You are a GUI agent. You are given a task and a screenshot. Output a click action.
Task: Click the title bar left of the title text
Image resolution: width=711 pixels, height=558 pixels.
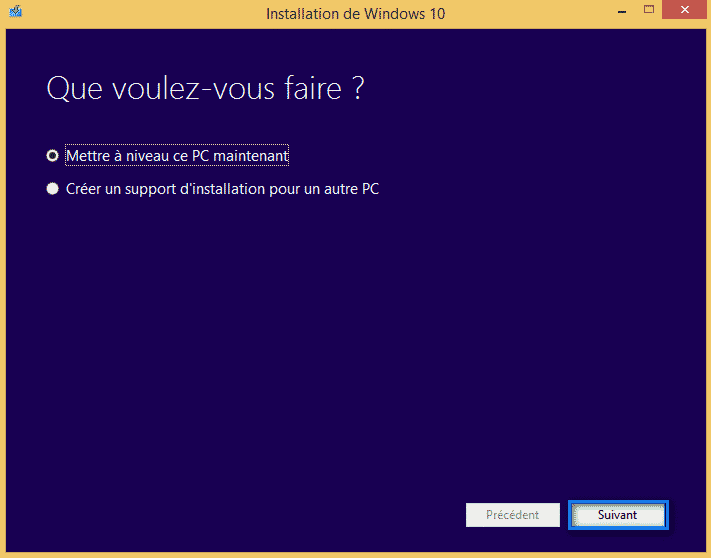140,14
